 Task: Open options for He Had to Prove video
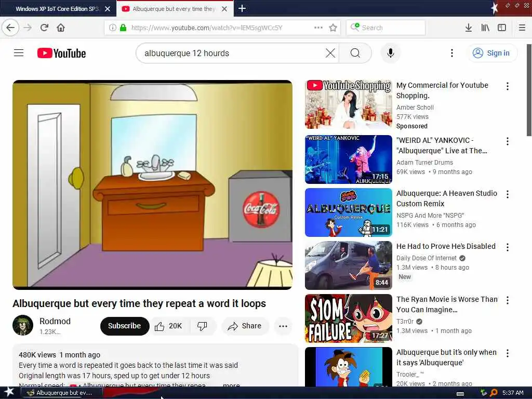[508, 247]
